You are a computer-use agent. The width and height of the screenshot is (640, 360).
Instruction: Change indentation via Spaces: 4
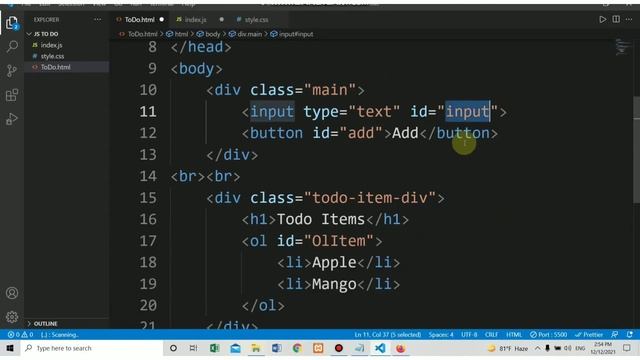(x=441, y=335)
